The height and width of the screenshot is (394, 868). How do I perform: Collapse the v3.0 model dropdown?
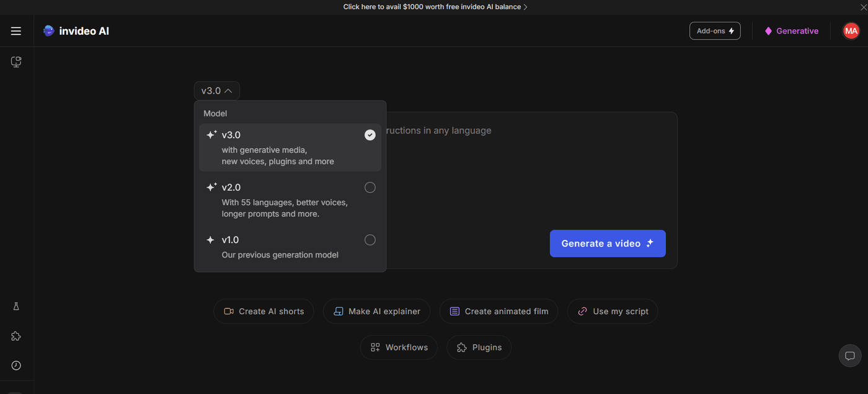(x=216, y=90)
